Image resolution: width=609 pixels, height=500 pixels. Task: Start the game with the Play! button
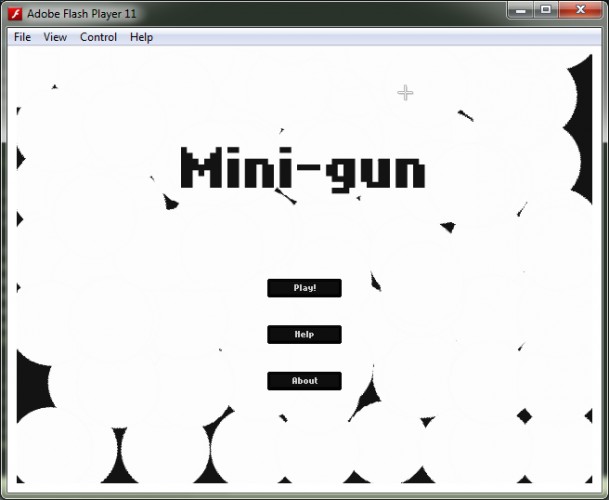pos(304,288)
